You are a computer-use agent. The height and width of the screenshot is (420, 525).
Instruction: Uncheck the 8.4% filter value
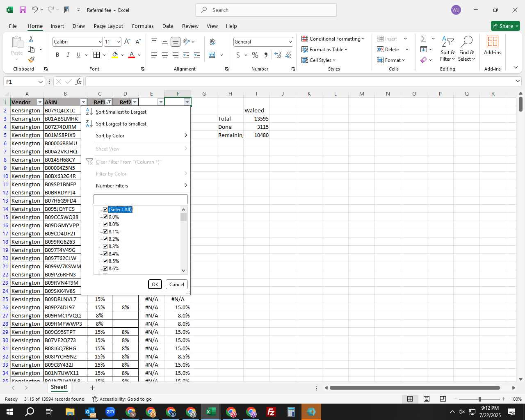[x=105, y=254]
